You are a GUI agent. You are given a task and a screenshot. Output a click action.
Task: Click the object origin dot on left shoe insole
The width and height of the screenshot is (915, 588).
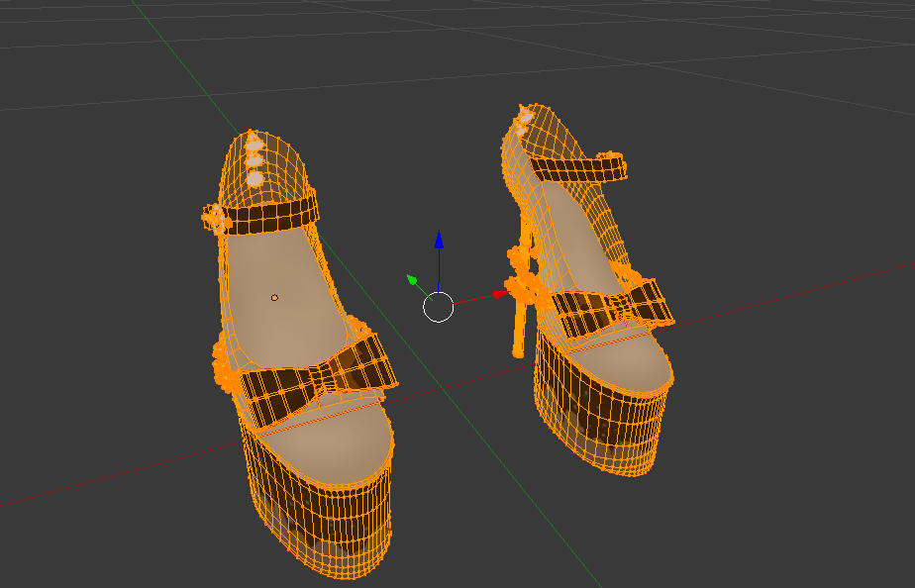click(275, 298)
